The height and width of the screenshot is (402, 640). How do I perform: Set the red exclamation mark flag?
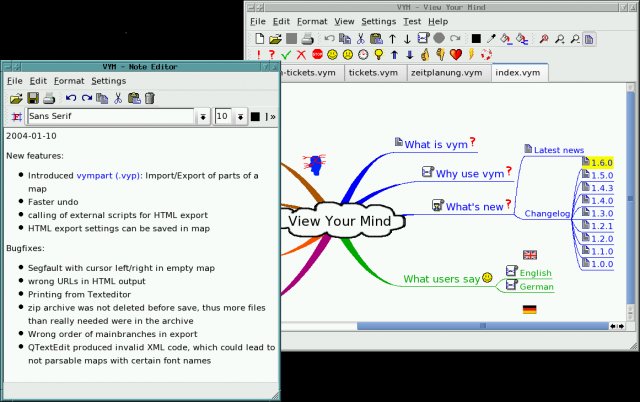258,54
